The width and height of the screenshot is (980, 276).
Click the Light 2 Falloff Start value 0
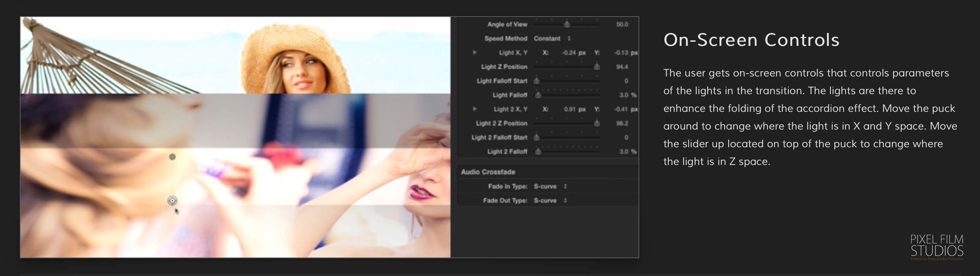click(x=626, y=137)
